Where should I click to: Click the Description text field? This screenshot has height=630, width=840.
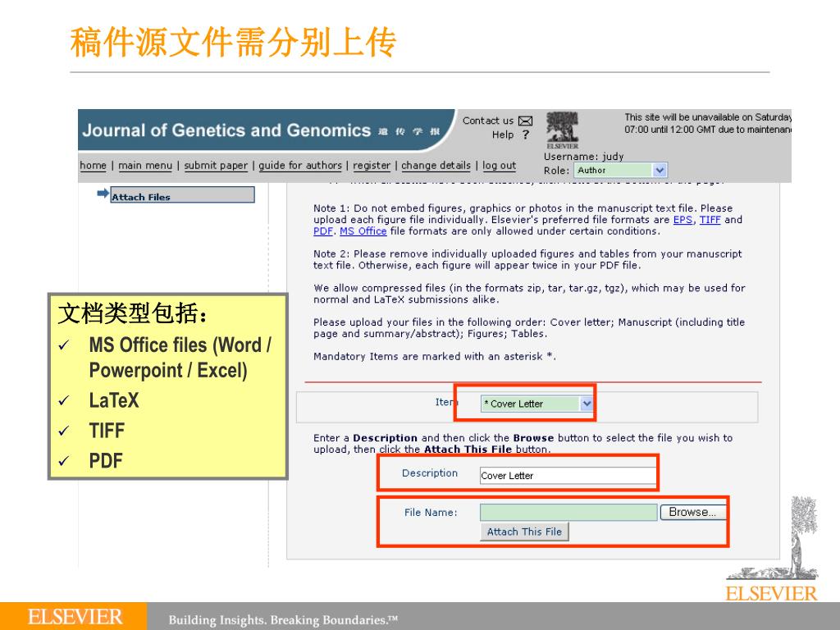[568, 475]
